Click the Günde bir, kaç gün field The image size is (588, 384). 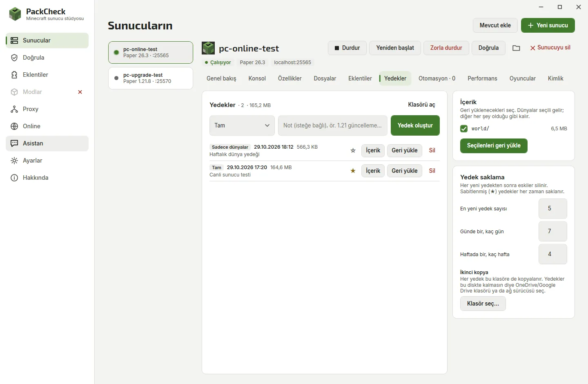[553, 232]
